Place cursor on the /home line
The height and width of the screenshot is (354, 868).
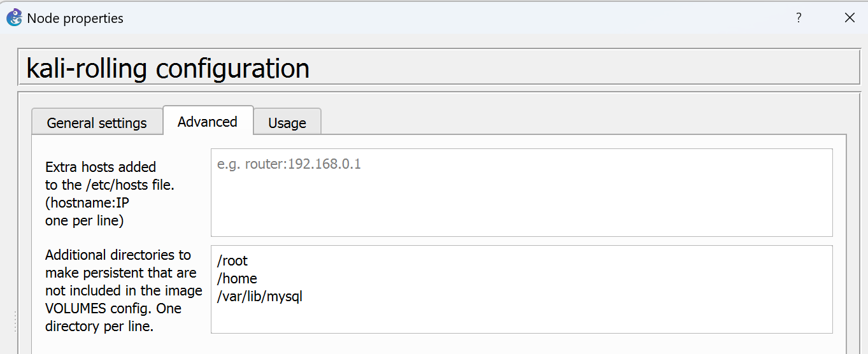237,278
